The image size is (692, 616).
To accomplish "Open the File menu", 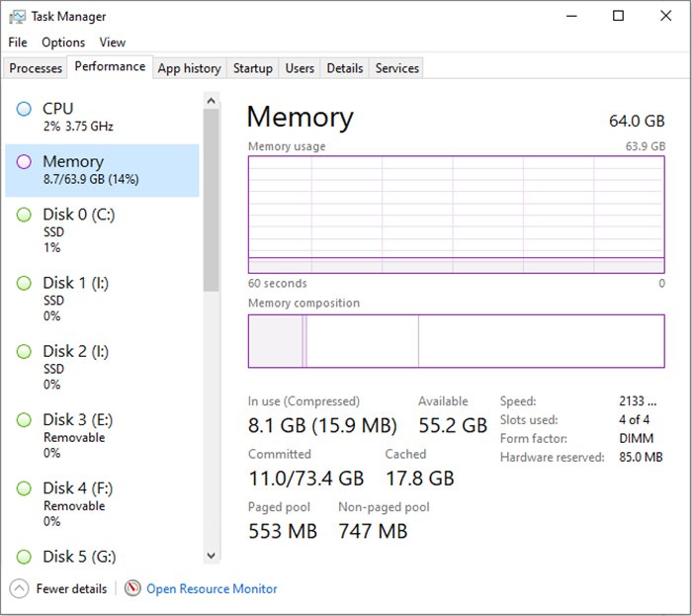I will click(18, 43).
